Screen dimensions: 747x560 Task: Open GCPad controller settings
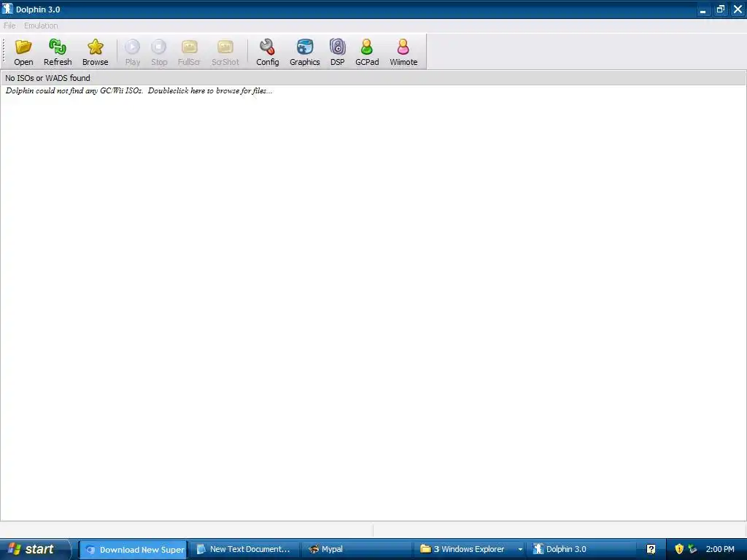367,52
